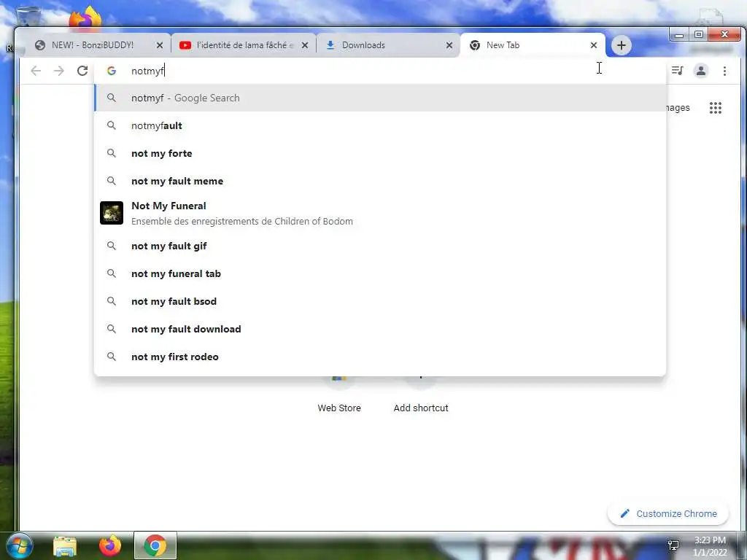Close the New Tab tab

[594, 45]
